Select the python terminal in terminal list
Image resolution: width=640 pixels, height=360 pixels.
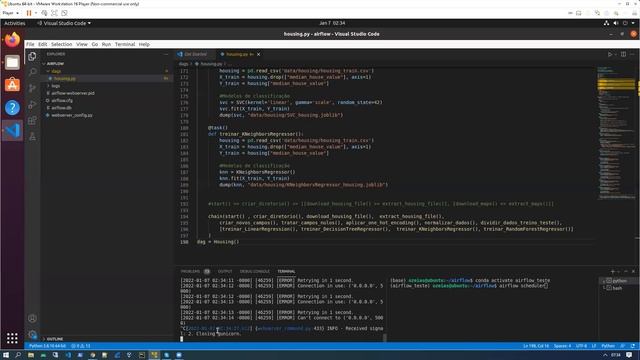pyautogui.click(x=619, y=281)
